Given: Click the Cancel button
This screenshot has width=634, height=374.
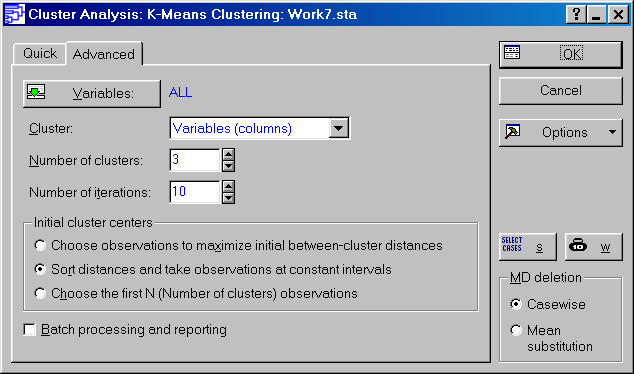Looking at the screenshot, I should (560, 91).
